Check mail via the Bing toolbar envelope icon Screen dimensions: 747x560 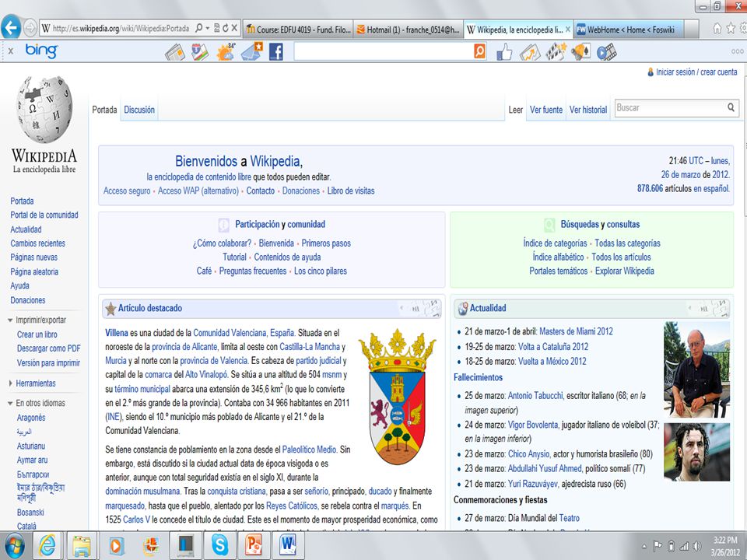point(252,52)
